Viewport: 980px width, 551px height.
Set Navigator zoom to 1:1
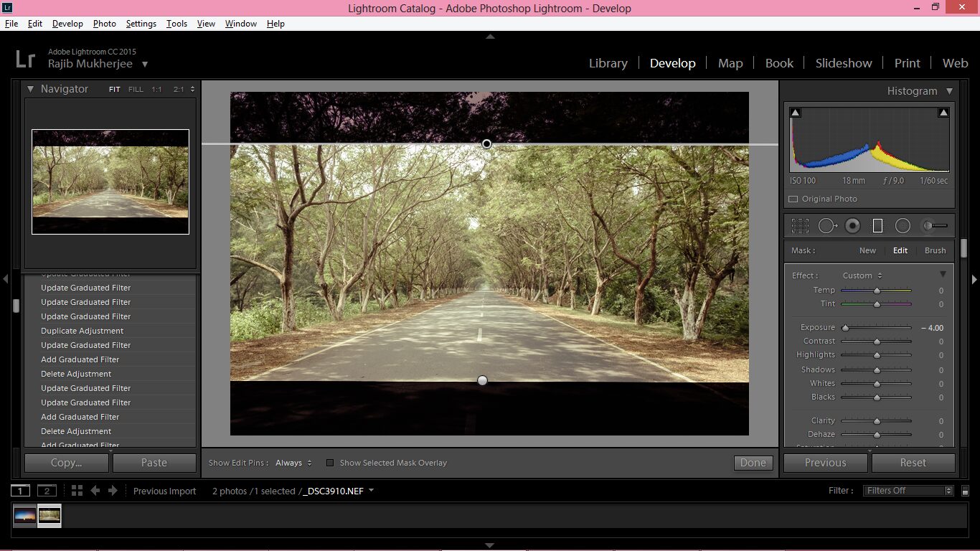pyautogui.click(x=156, y=90)
